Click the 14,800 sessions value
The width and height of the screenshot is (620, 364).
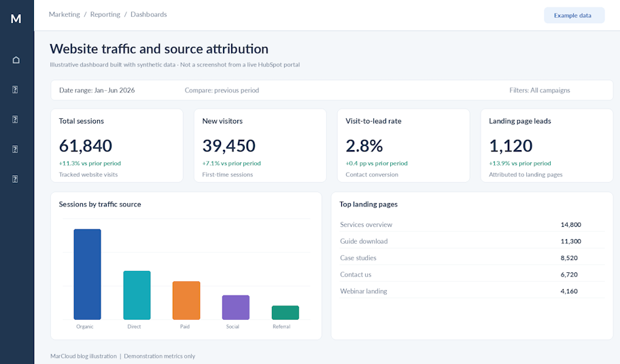point(570,225)
